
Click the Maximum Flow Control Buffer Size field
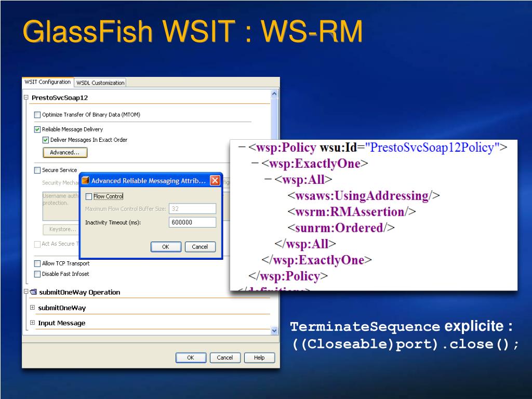(192, 209)
